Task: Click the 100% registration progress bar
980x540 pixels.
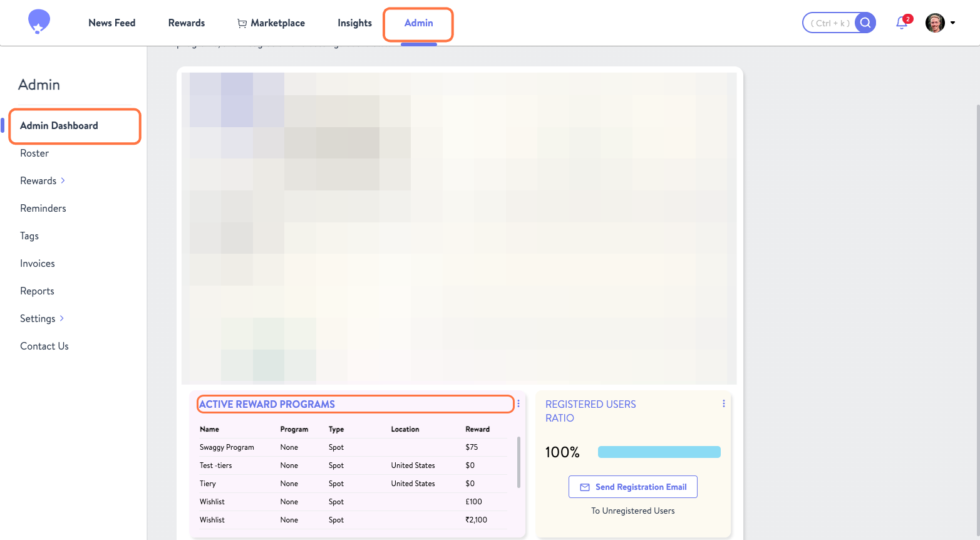Action: 659,452
